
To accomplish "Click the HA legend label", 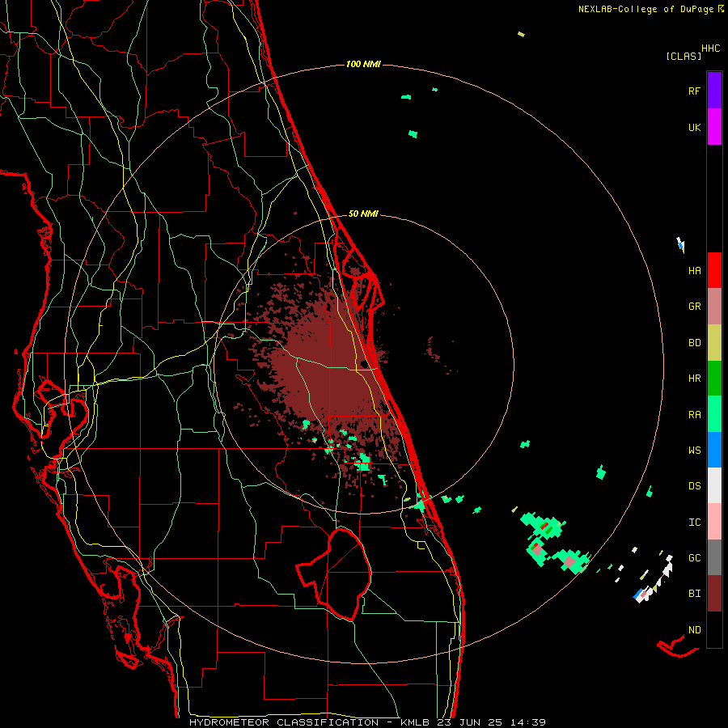I will point(694,271).
